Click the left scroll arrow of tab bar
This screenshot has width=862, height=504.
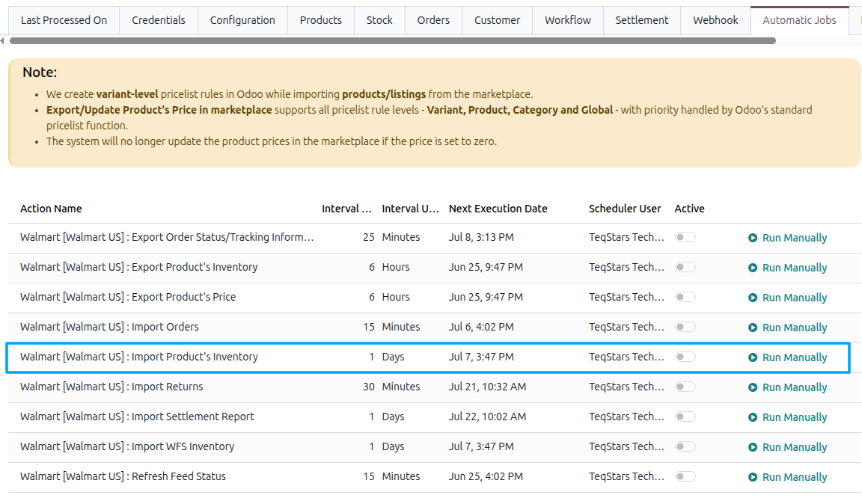click(3, 40)
